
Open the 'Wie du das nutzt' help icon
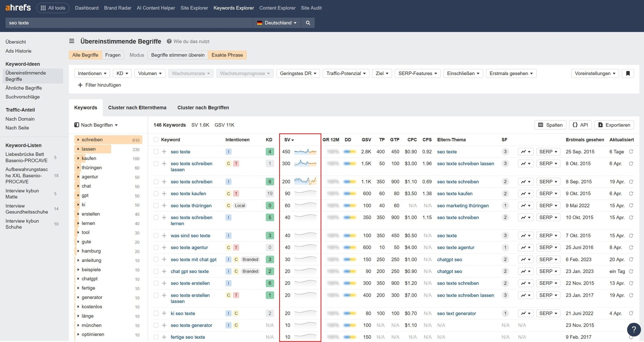click(x=169, y=41)
